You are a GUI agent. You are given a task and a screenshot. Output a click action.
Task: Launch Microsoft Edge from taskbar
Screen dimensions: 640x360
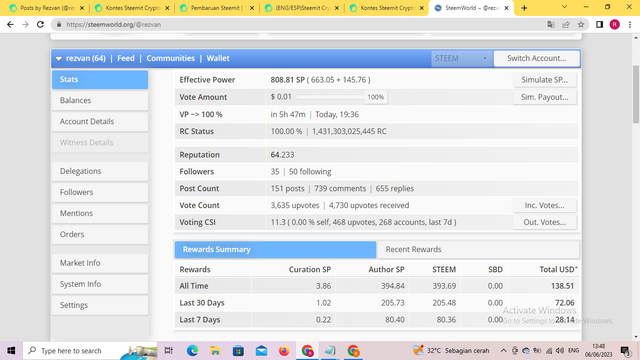point(192,351)
